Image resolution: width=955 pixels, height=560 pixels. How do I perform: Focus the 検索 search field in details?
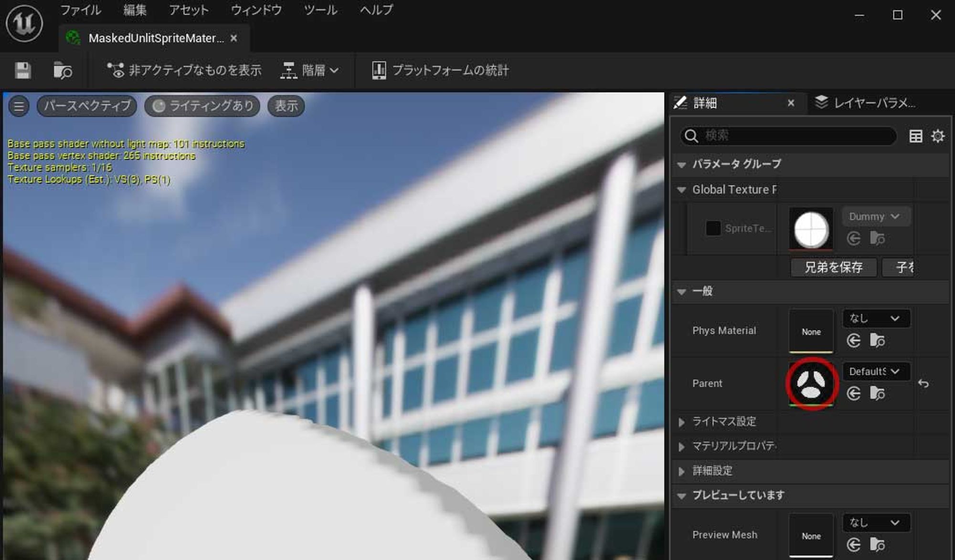(x=788, y=136)
